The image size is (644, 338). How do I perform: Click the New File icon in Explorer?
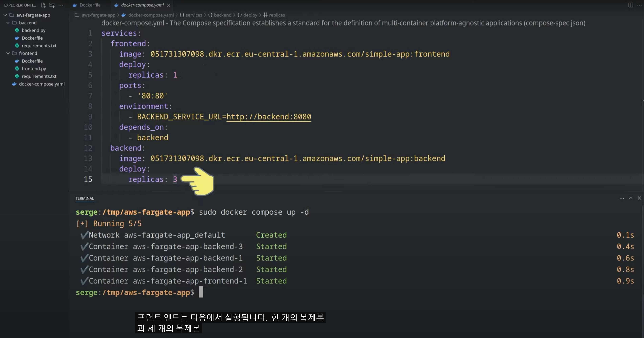pos(43,5)
